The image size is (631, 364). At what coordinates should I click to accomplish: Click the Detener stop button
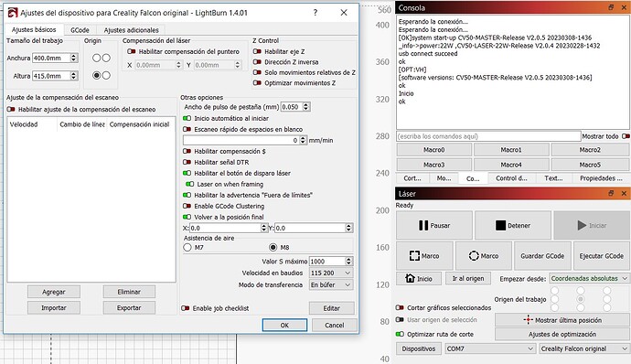click(x=513, y=226)
